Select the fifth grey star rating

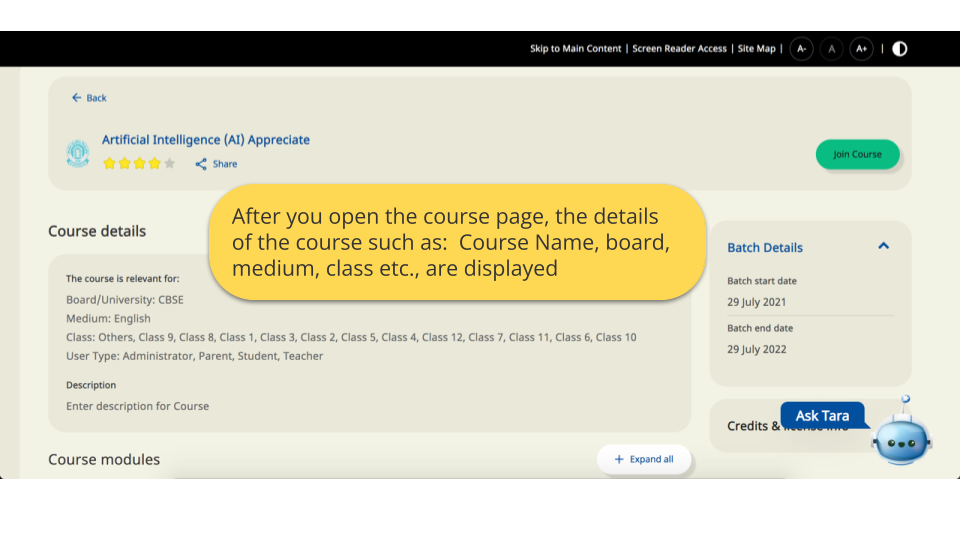[169, 164]
